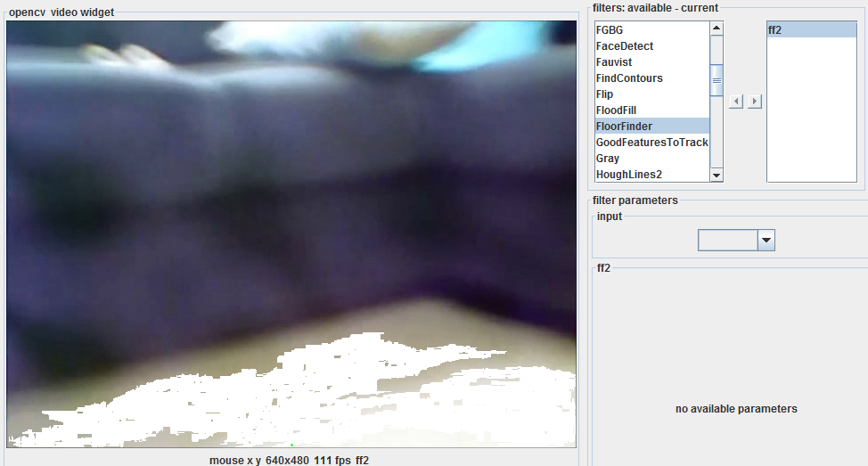Select FloodFill filter entry
Screen dimensions: 868x466
652,110
